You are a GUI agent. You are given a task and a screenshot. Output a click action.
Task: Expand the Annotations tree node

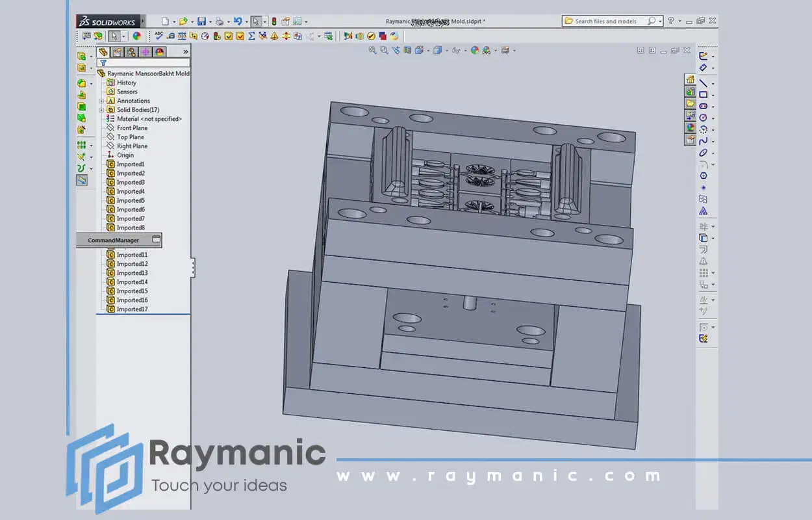(x=101, y=101)
